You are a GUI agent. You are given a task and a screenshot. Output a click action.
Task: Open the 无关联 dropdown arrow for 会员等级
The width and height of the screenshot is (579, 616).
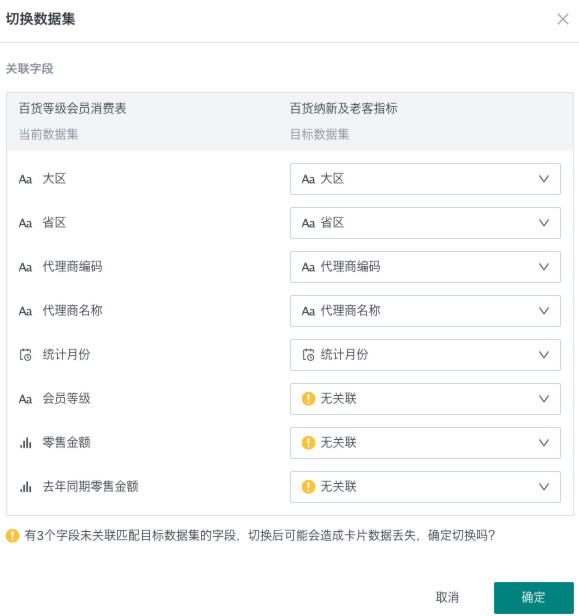click(x=544, y=399)
